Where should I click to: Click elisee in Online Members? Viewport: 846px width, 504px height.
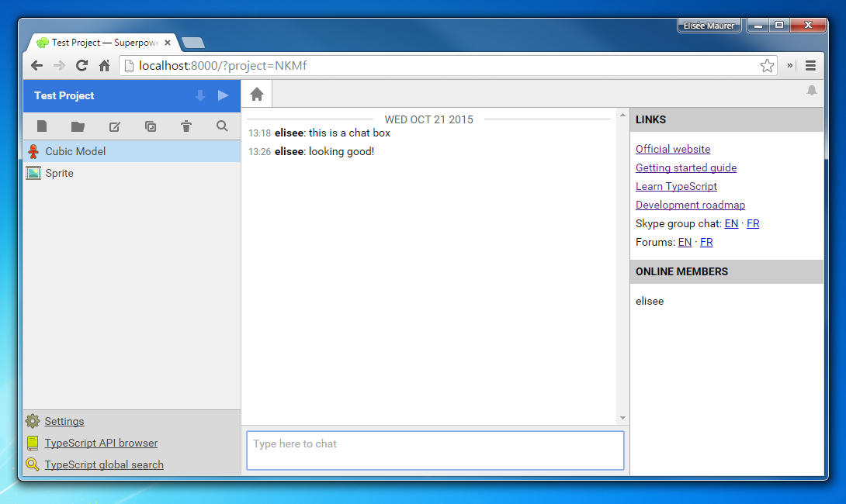[x=650, y=301]
